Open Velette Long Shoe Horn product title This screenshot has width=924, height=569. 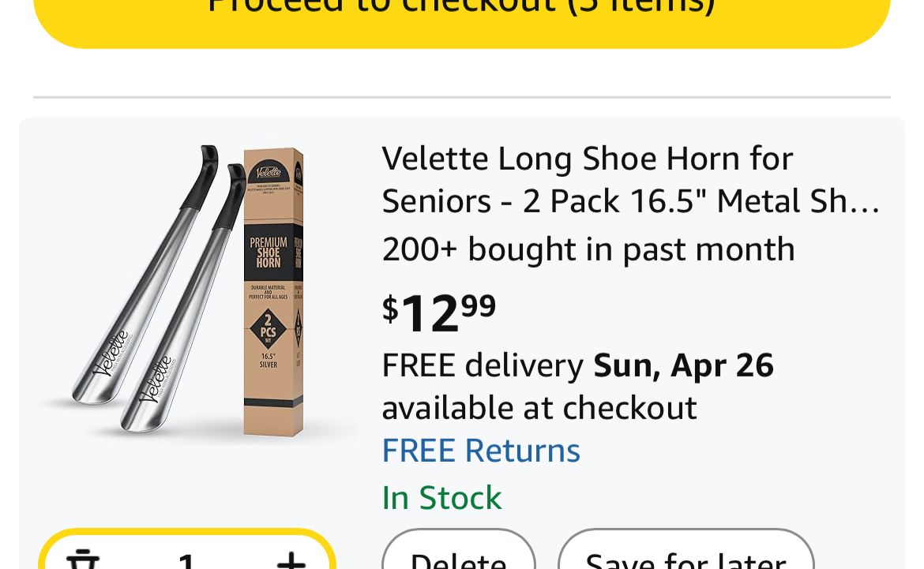pos(630,180)
